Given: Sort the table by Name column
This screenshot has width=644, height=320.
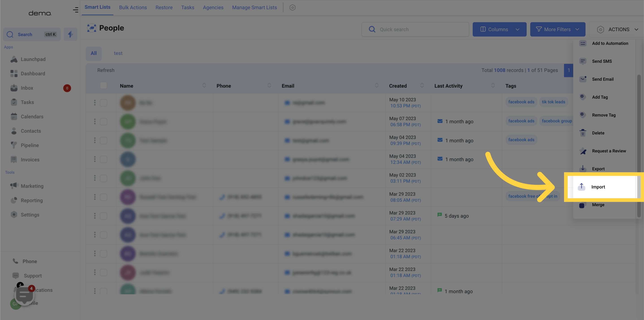Looking at the screenshot, I should tap(204, 86).
